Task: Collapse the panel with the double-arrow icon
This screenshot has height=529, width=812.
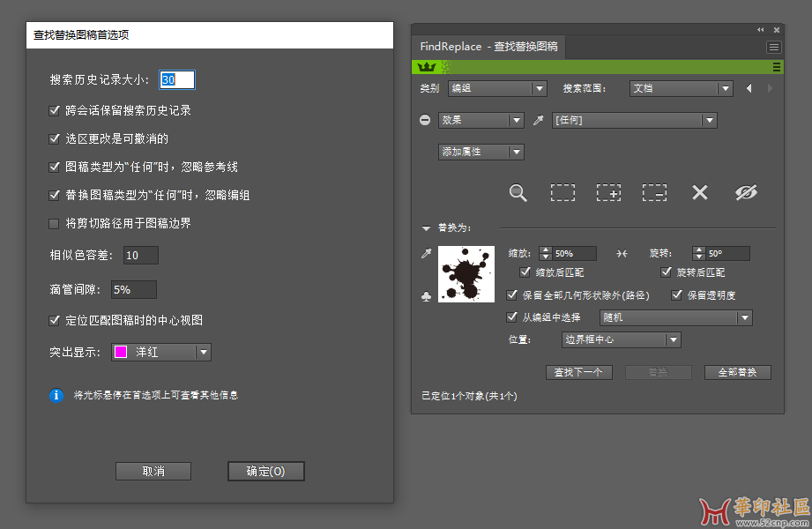Action: point(760,29)
